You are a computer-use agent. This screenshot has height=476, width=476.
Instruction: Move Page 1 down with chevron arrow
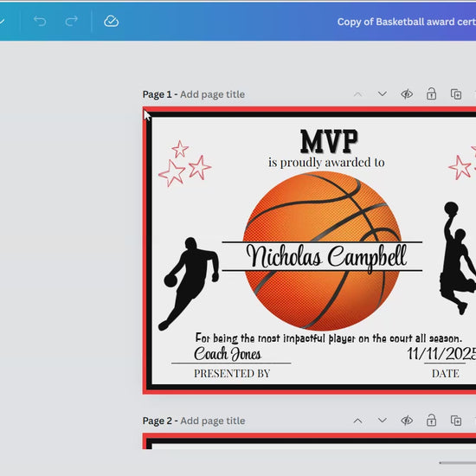point(383,93)
